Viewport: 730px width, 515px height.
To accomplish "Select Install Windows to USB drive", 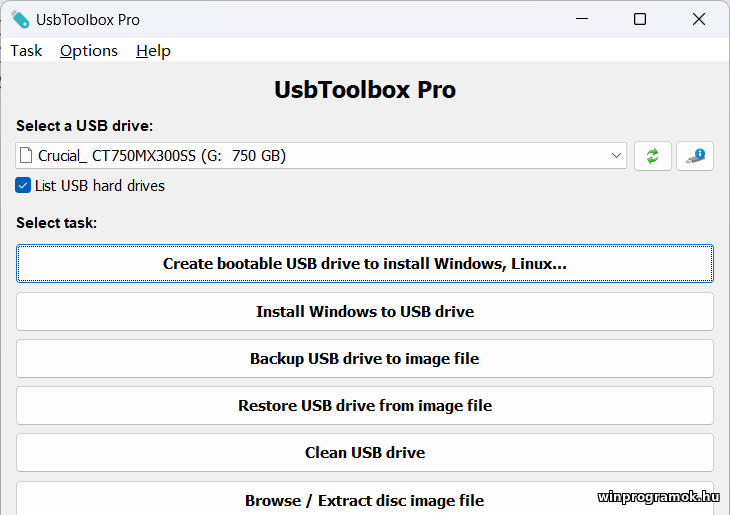I will 365,312.
